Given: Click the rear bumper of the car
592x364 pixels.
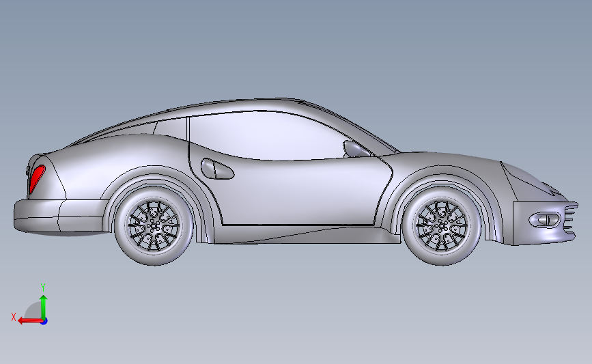Looking at the screenshot, I should click(60, 216).
